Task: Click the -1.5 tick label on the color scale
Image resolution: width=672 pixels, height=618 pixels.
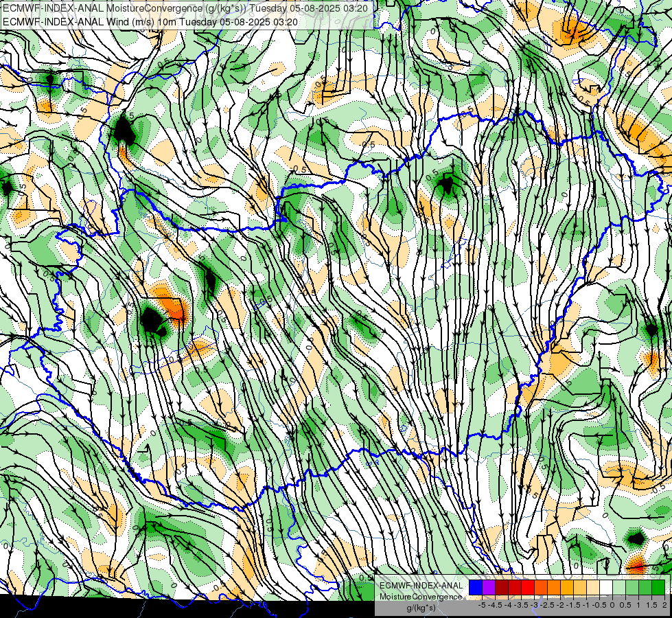Action: click(x=573, y=605)
